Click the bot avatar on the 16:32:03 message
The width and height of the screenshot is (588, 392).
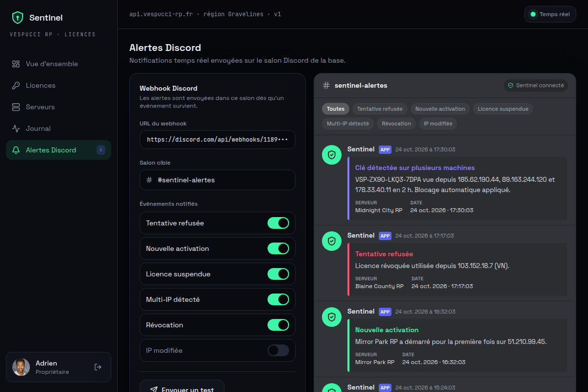pyautogui.click(x=332, y=317)
